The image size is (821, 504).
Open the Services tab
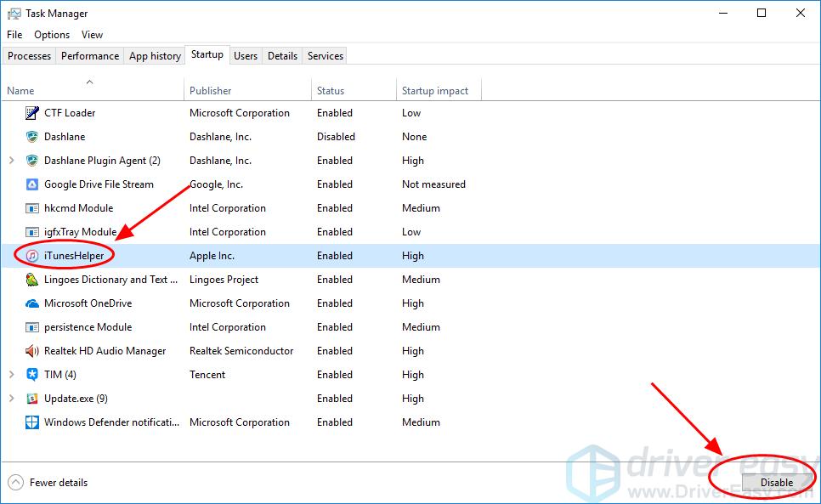tap(326, 56)
